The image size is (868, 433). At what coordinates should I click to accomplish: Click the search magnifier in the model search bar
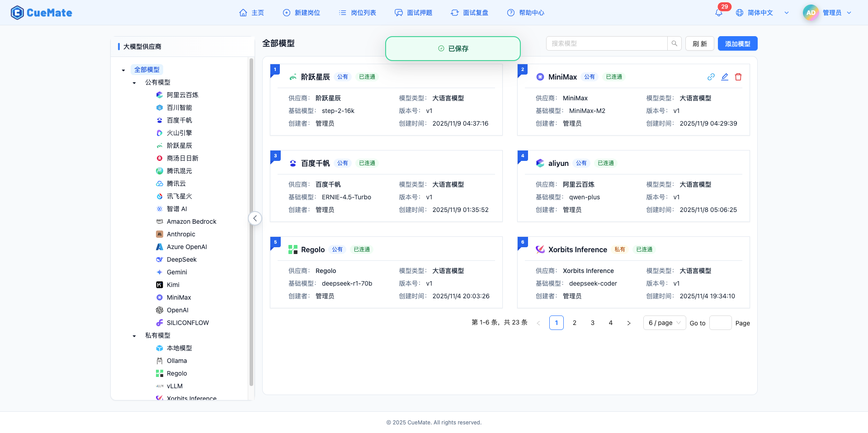coord(674,43)
